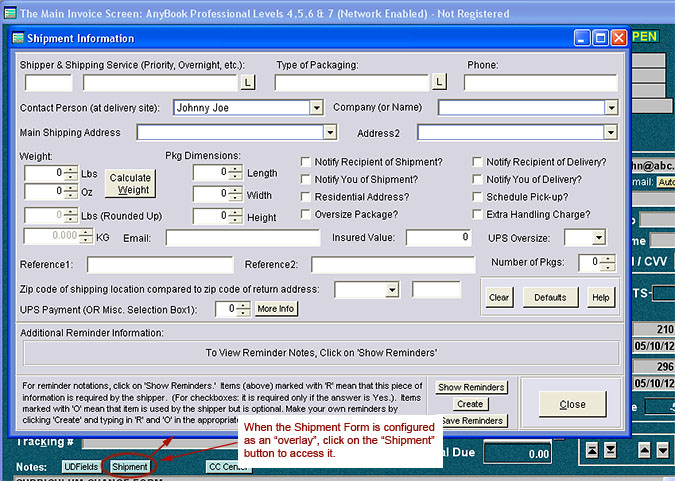This screenshot has height=481, width=675.
Task: Click Calculate Weight button
Action: 130,184
